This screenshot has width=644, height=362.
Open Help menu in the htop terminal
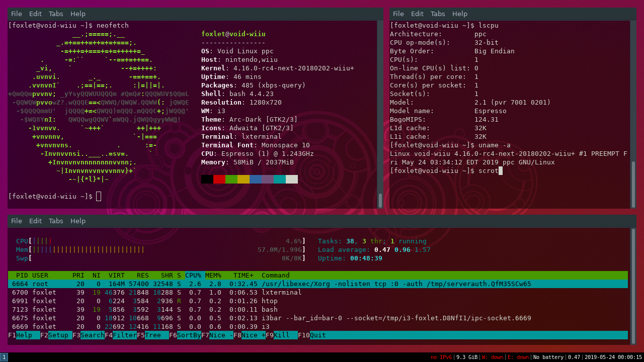click(78, 221)
